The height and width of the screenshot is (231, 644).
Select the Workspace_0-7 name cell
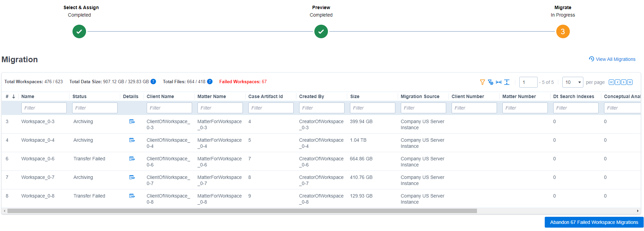38,177
